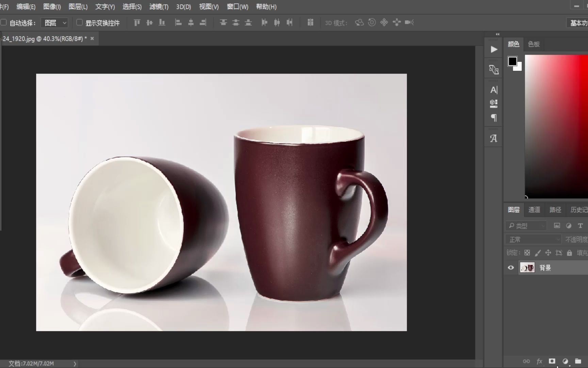Enable the 自动选择 checkbox
This screenshot has width=588, height=368.
pos(3,22)
